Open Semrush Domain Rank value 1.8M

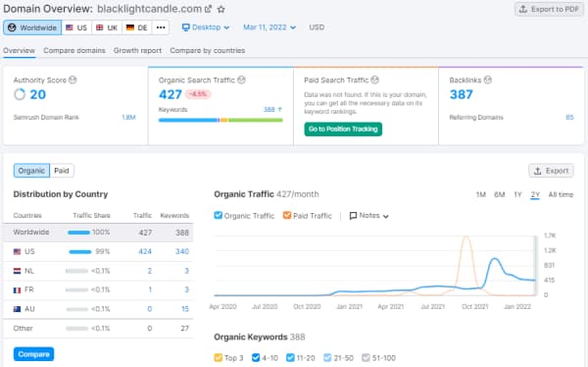(128, 118)
